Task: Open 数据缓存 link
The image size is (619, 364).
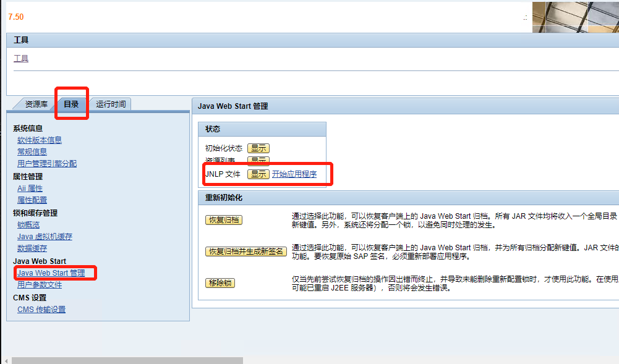Action: click(x=32, y=248)
